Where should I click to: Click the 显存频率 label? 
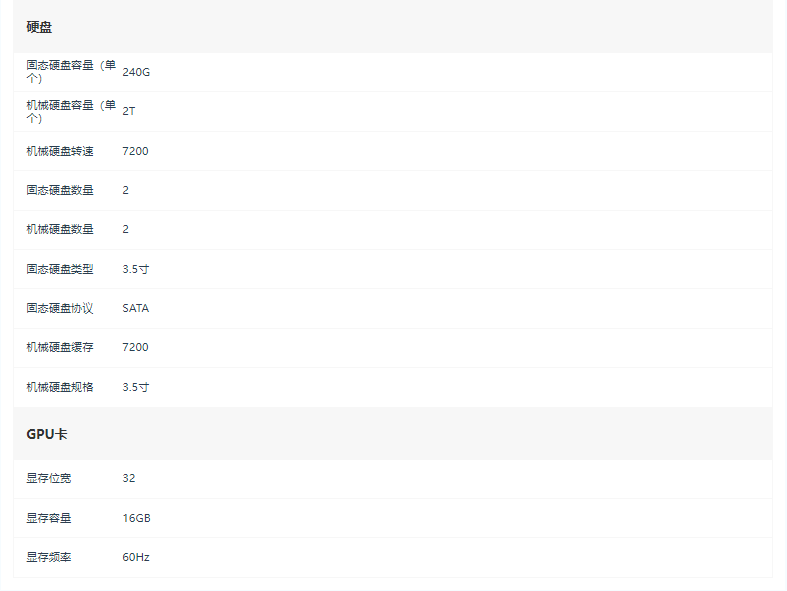tap(49, 557)
